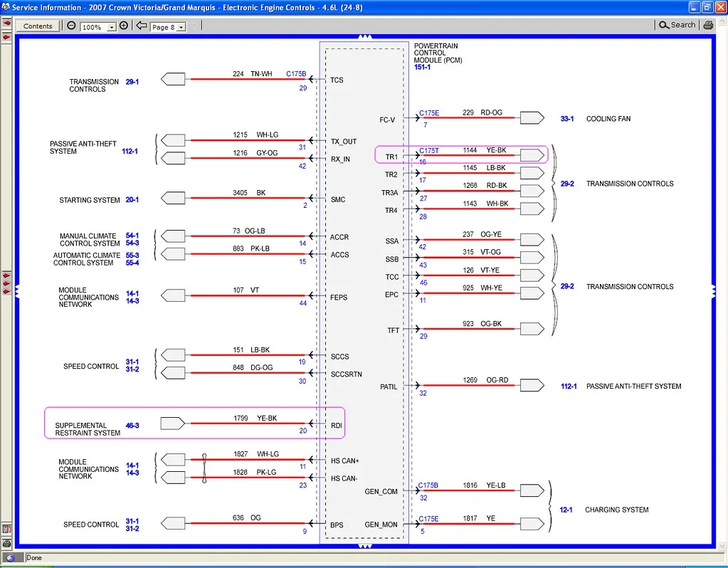Click the PCM pin label HS CAN+
This screenshot has height=568, width=728.
pyautogui.click(x=345, y=461)
